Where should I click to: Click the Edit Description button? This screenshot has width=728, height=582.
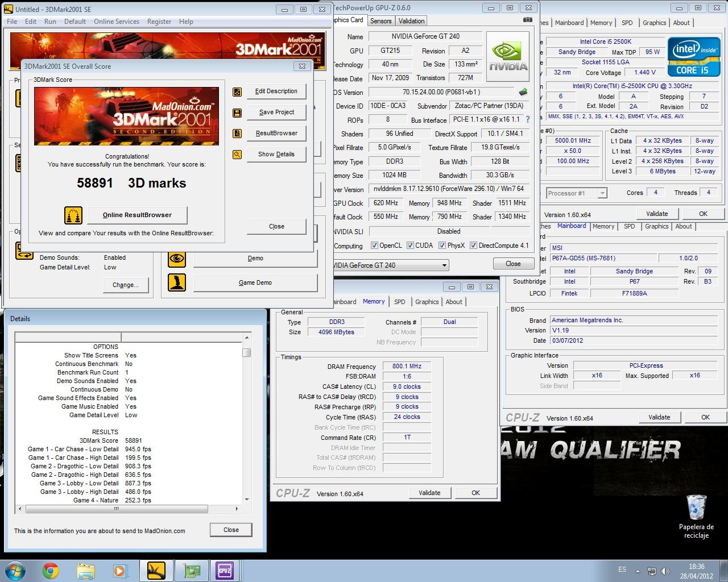coord(276,92)
